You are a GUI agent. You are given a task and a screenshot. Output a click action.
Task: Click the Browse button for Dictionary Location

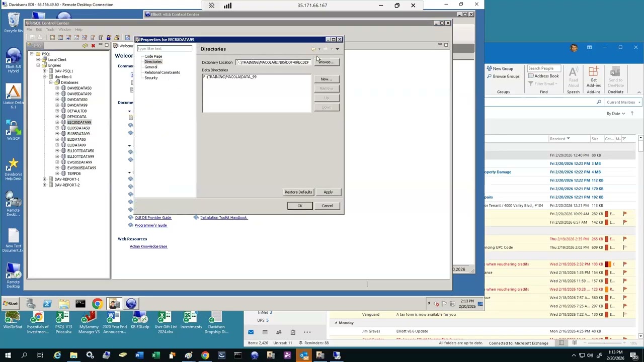(327, 62)
